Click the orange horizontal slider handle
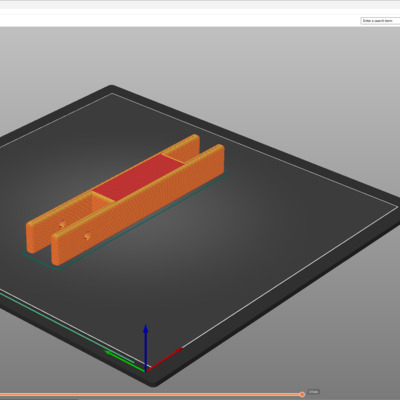Viewport: 400px width, 400px height. [302, 395]
